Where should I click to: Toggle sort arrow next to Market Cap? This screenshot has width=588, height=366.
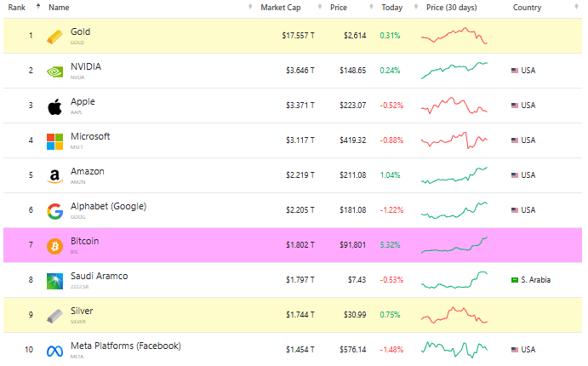[x=320, y=6]
